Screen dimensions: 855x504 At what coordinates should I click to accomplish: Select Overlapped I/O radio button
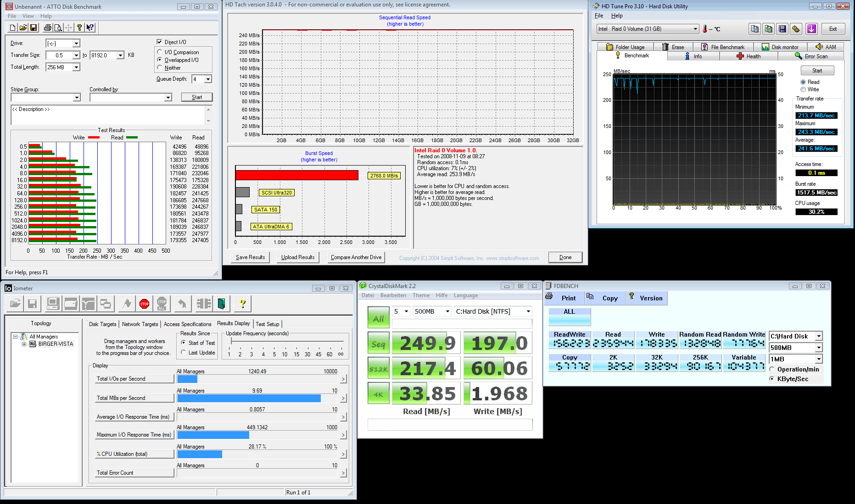pyautogui.click(x=160, y=60)
